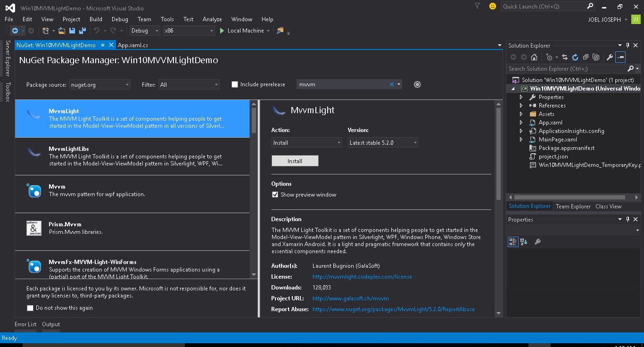The image size is (644, 347).
Task: Open the Report Abuse nuget.org link
Action: (394, 309)
